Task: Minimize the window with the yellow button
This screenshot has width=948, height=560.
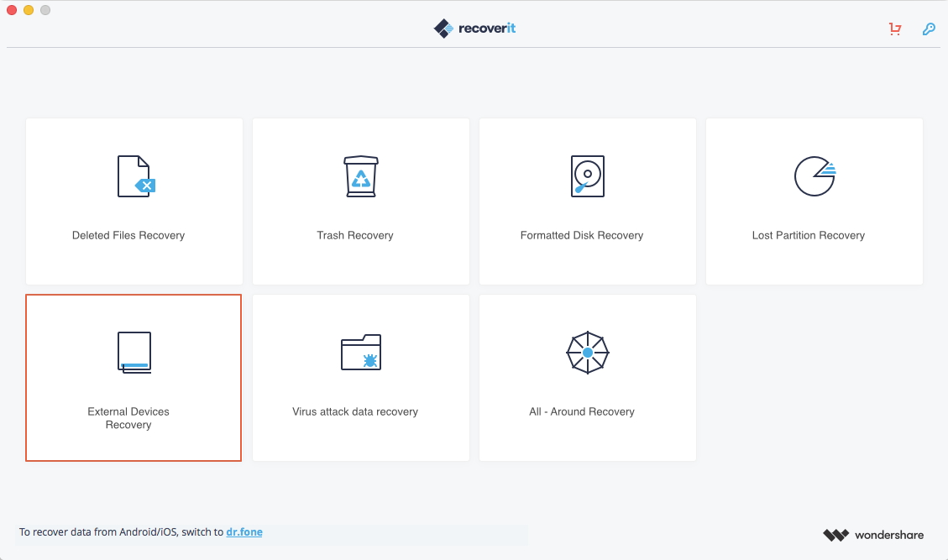Action: coord(29,10)
